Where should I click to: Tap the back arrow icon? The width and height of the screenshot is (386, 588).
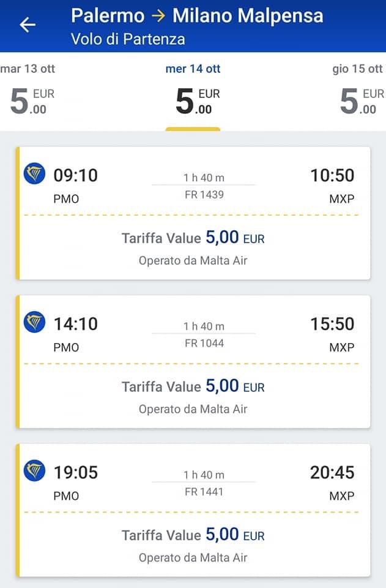(28, 24)
